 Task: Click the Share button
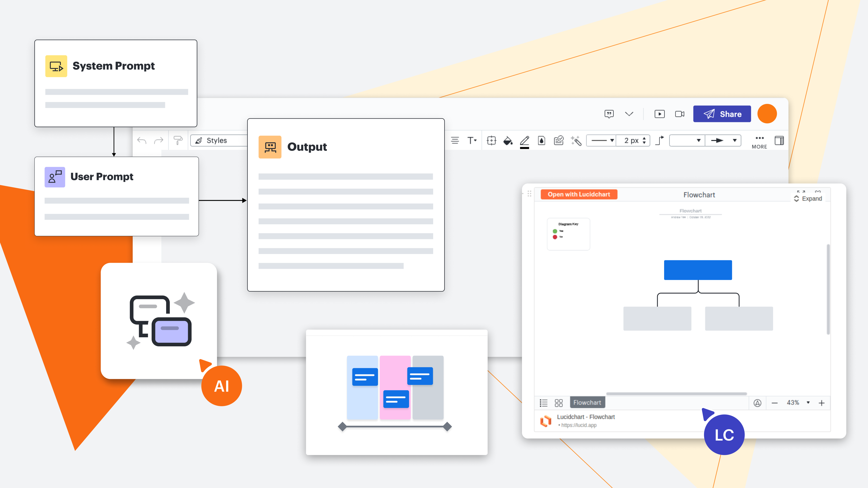722,114
